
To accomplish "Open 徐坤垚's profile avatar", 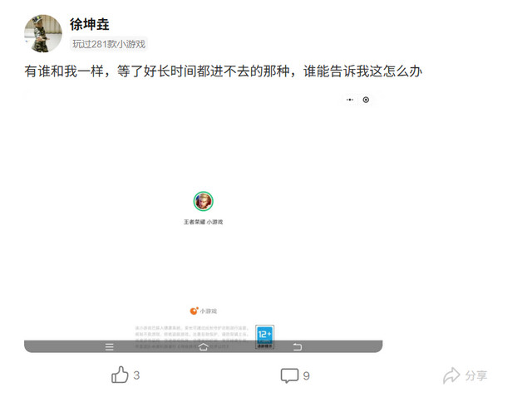I will tap(43, 33).
